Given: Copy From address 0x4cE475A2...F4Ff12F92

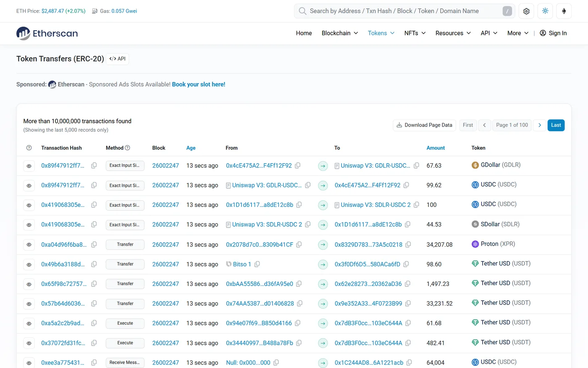Looking at the screenshot, I should (x=297, y=166).
